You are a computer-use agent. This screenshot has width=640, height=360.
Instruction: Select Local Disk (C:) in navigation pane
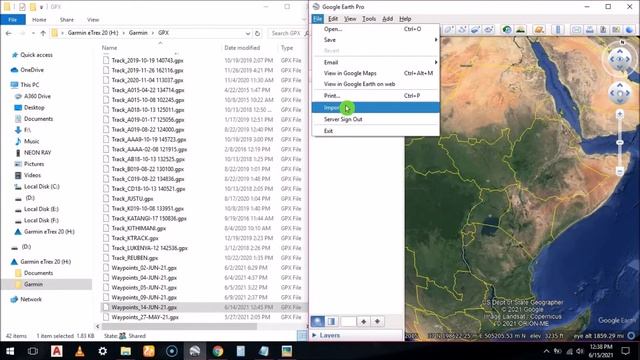42,187
